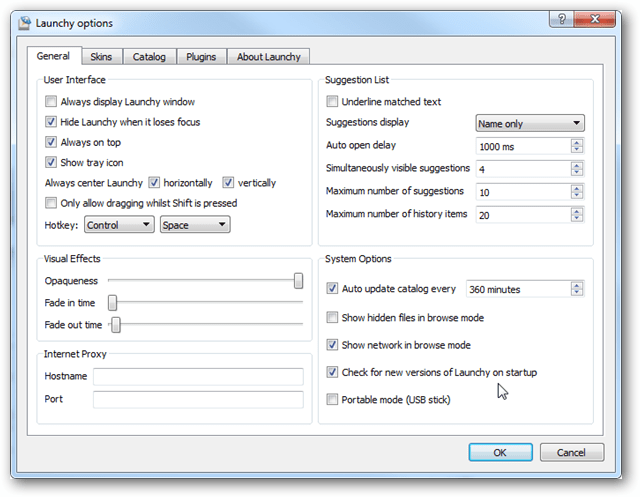This screenshot has height=497, width=640.
Task: Confirm settings with the OK button
Action: pos(500,452)
